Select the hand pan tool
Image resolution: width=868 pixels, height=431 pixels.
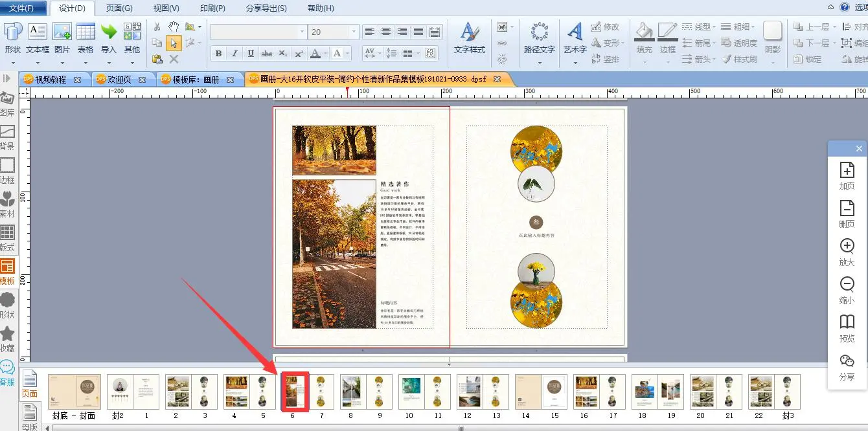point(174,27)
